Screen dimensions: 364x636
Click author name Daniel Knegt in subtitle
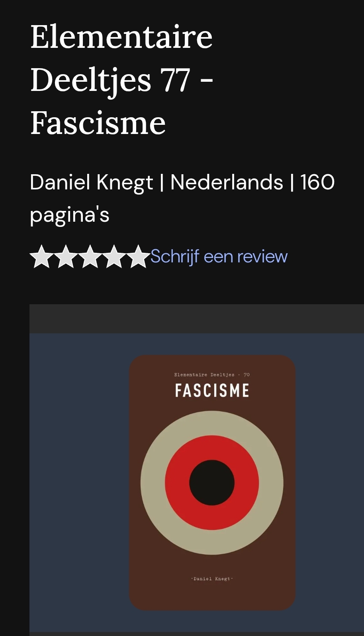(91, 182)
